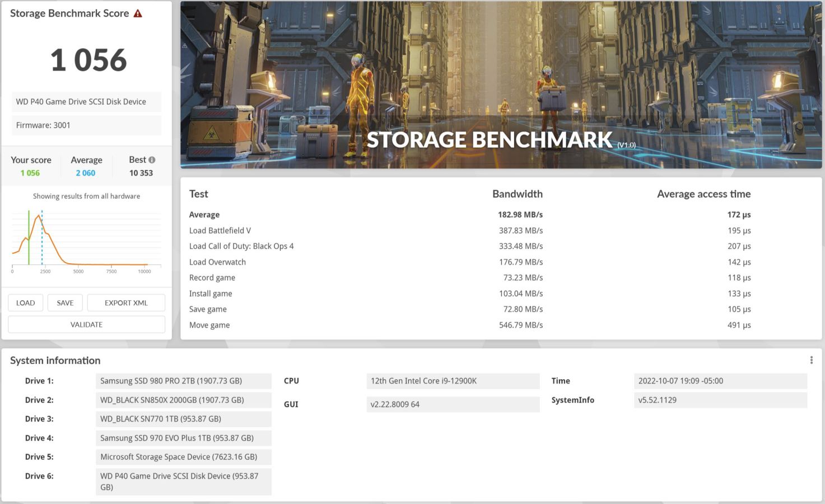
Task: Click the SAVE button
Action: pyautogui.click(x=65, y=303)
